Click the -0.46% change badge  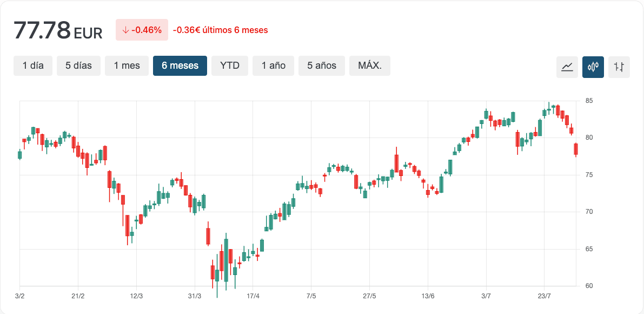pyautogui.click(x=142, y=30)
